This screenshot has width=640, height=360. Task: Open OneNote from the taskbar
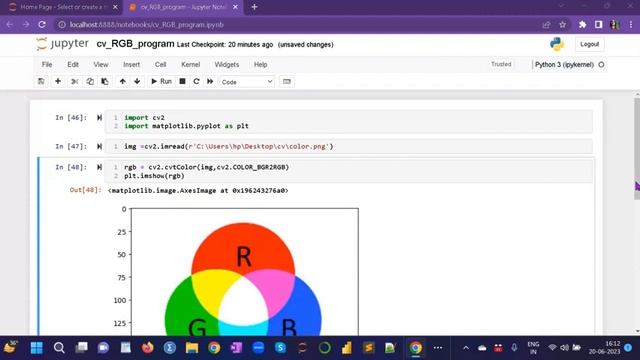click(236, 348)
